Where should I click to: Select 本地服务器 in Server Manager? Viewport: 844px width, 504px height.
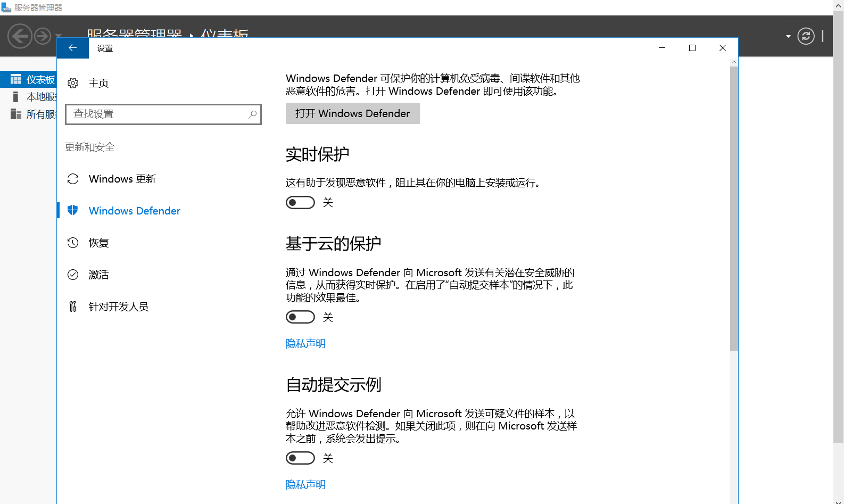tap(28, 96)
